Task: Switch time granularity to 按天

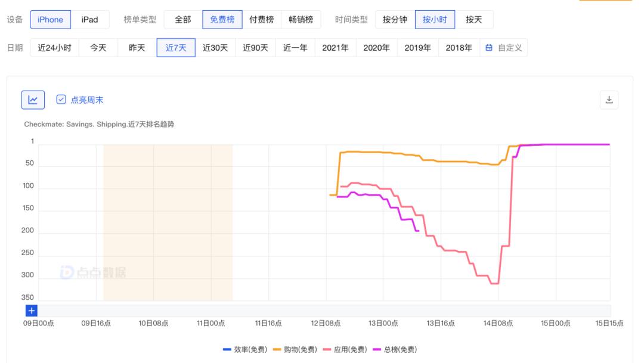Action: tap(474, 19)
